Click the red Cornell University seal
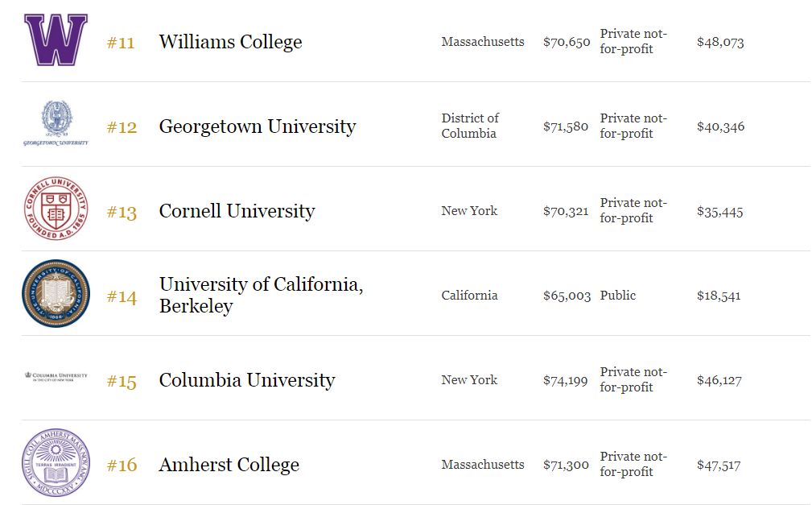Screen dimensions: 812x505 pyautogui.click(x=56, y=209)
